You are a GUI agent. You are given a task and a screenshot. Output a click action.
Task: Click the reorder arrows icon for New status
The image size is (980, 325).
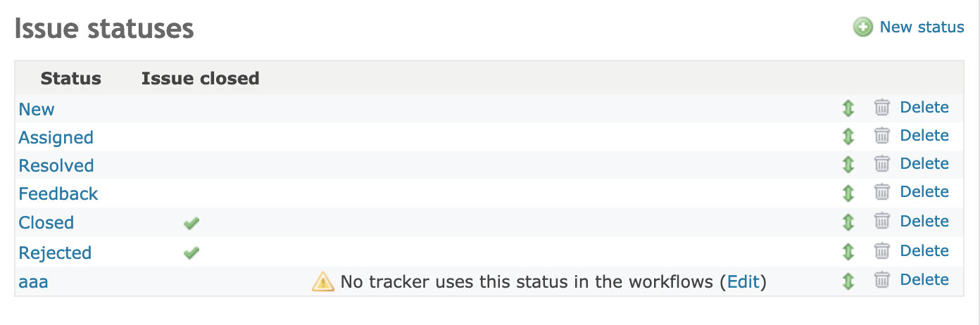click(x=848, y=108)
